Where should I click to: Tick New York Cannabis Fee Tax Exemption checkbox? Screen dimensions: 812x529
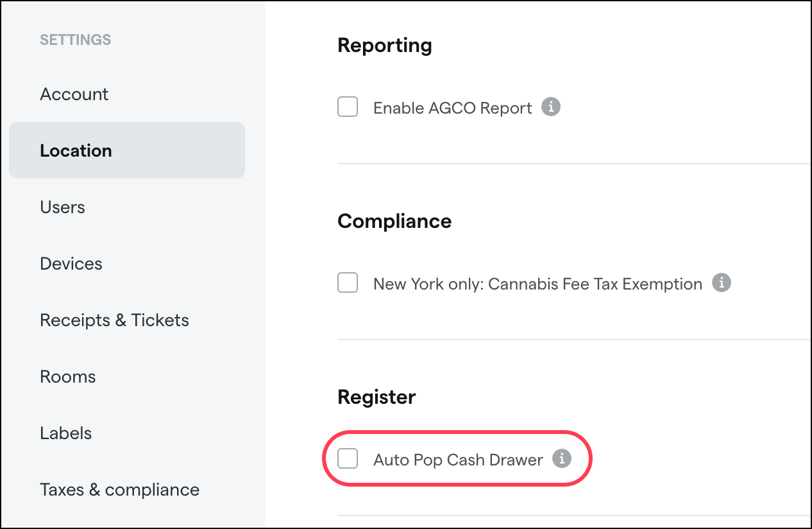click(348, 282)
